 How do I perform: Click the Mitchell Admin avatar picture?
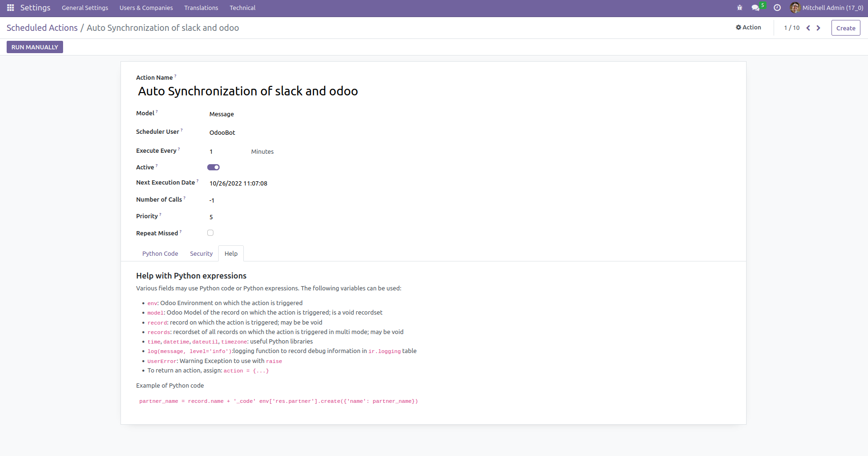pos(795,8)
